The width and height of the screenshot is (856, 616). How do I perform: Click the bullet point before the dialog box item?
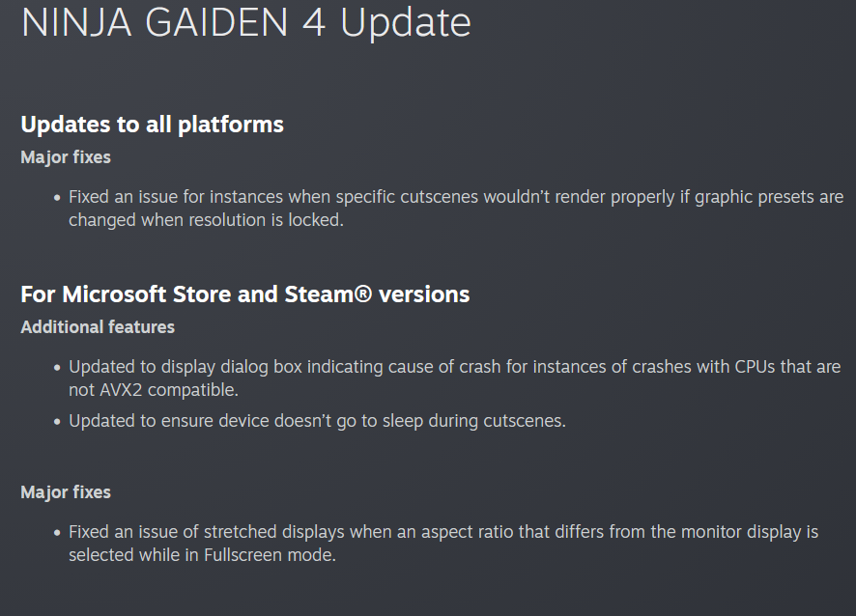coord(57,368)
